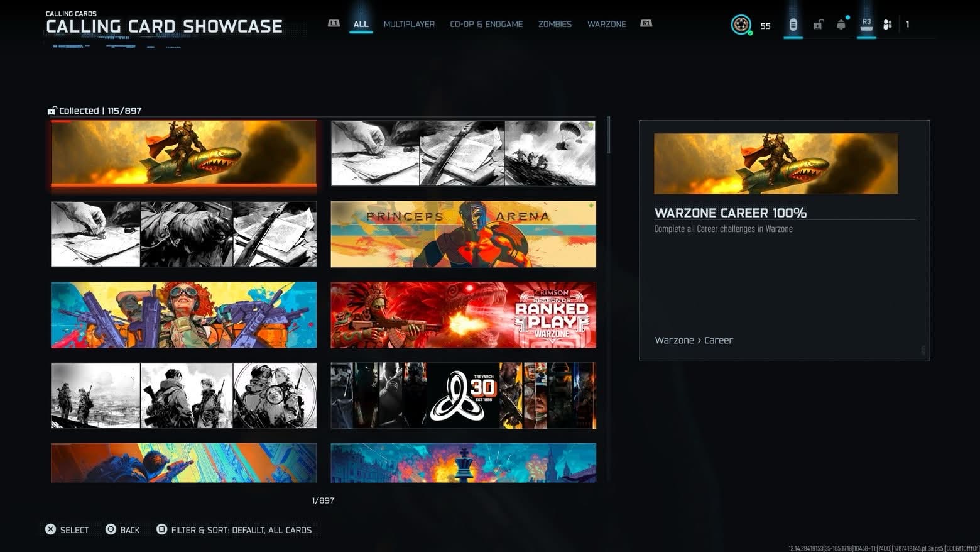Open the menu icon with stacked lines
Screen dimensions: 980x552
[793, 25]
